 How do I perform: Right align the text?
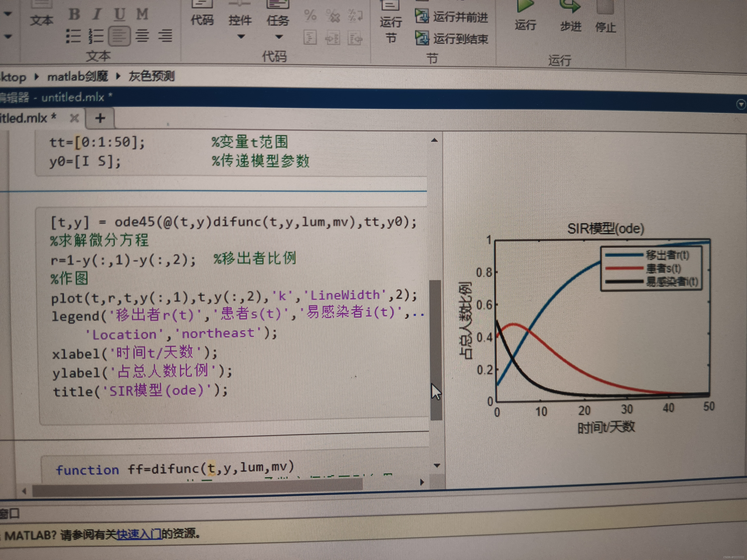165,35
